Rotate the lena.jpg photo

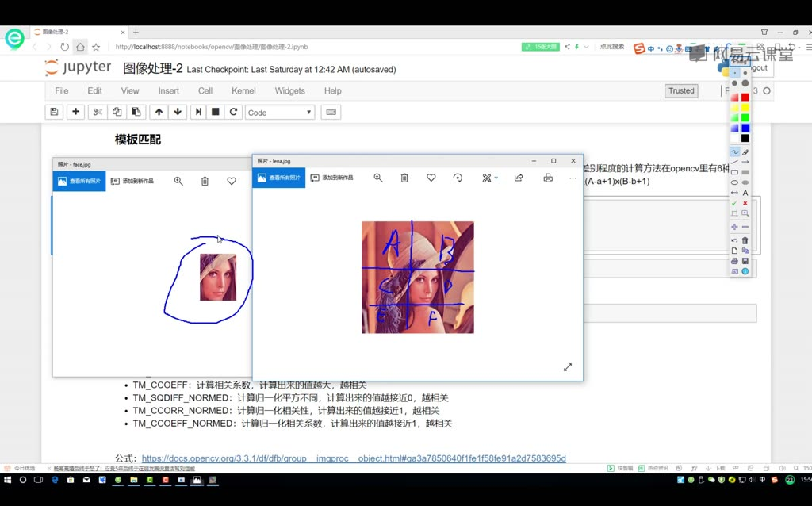pos(458,178)
